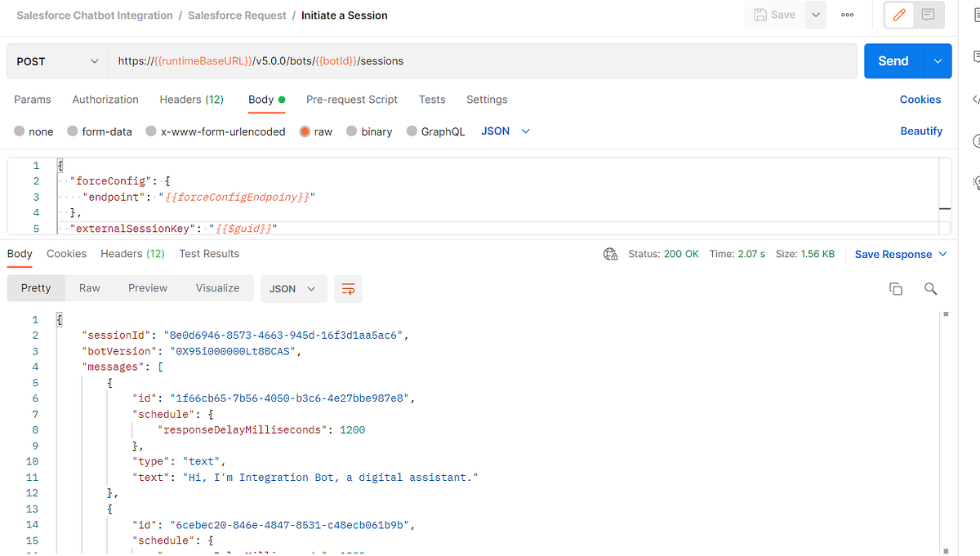Switch to the Pre-request Script tab
This screenshot has width=980, height=556.
[x=352, y=99]
